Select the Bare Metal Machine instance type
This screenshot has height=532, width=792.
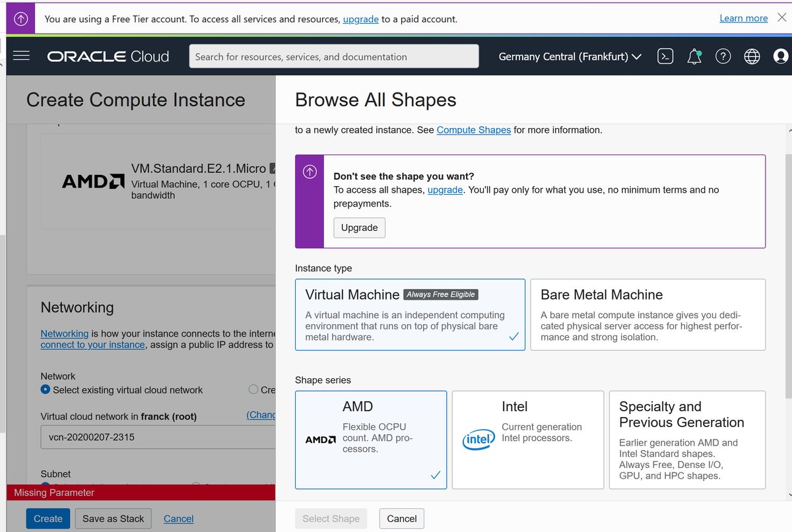(648, 314)
